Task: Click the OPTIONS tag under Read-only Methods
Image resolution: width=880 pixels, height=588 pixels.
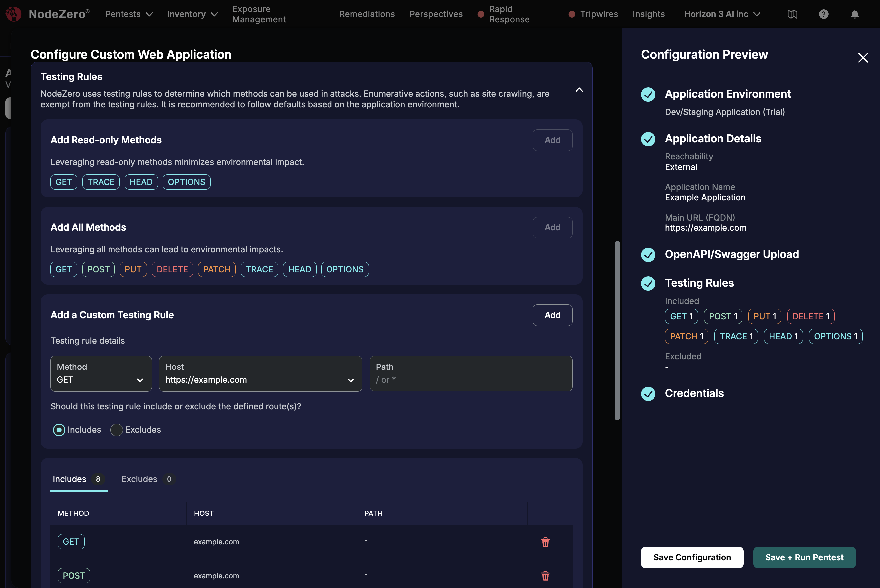Action: (x=186, y=182)
